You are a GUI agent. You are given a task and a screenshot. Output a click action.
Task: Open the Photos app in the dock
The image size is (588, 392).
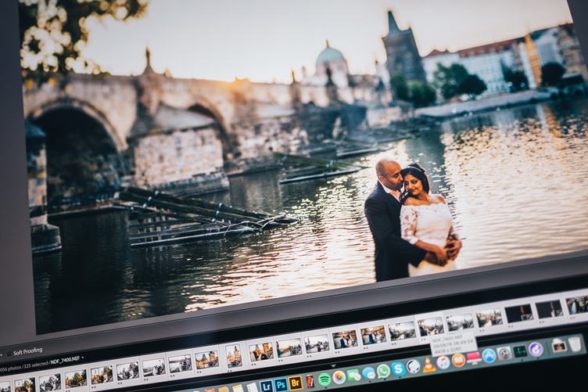339,377
